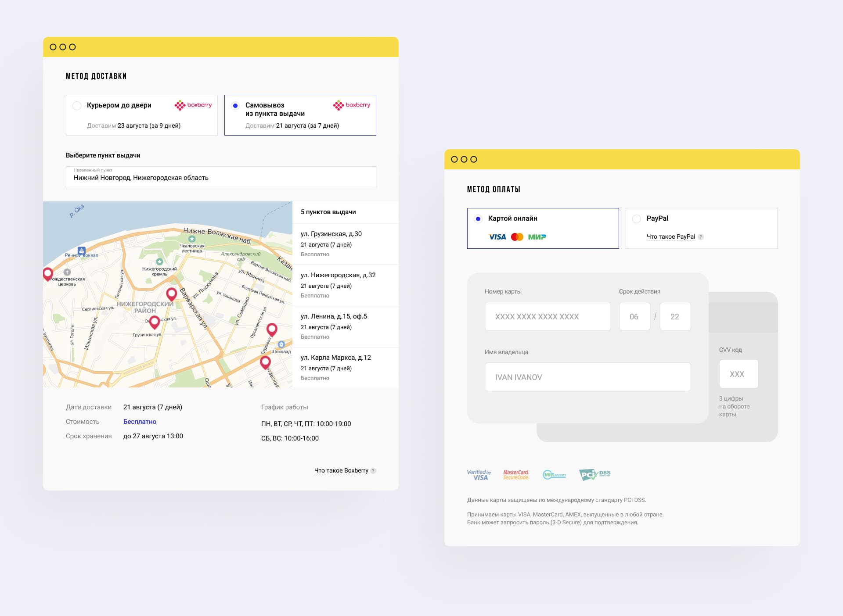The width and height of the screenshot is (843, 616).
Task: Click the MasterCard SecureCode logo
Action: tap(516, 475)
